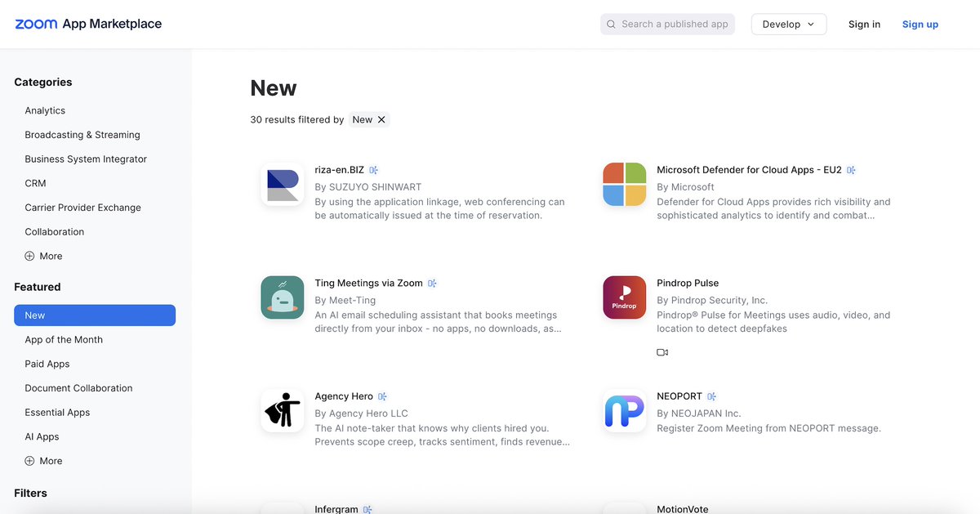Viewport: 980px width, 514px height.
Task: Click the Zoom App Marketplace logo
Action: (x=87, y=24)
